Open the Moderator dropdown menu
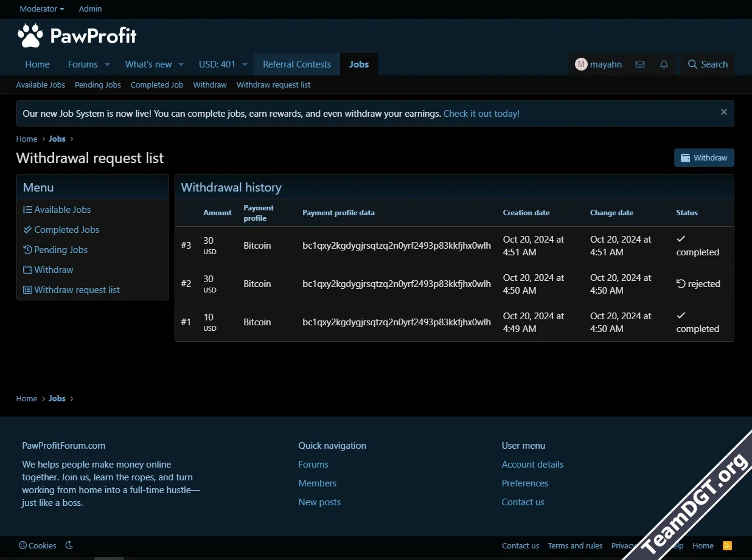 tap(42, 9)
